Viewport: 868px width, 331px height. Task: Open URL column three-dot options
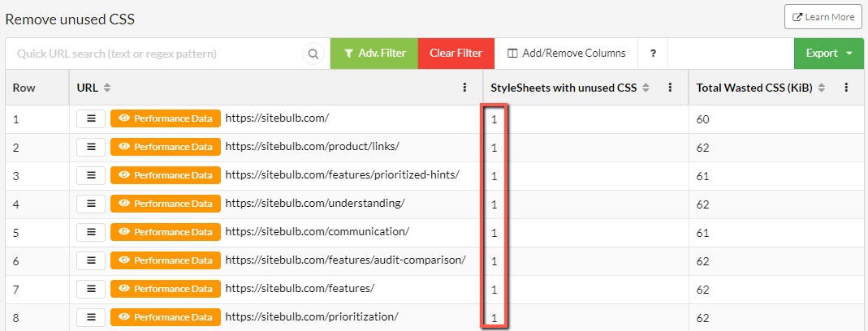tap(464, 88)
